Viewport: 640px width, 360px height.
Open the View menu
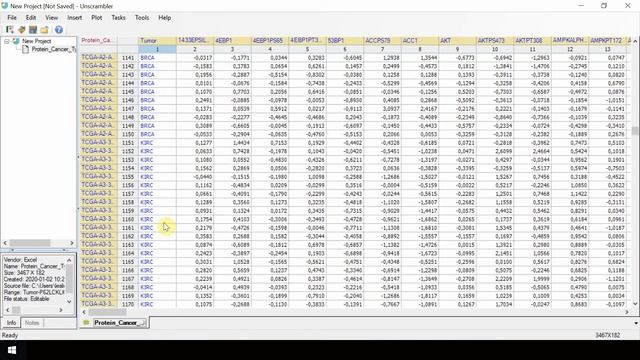pyautogui.click(x=51, y=18)
